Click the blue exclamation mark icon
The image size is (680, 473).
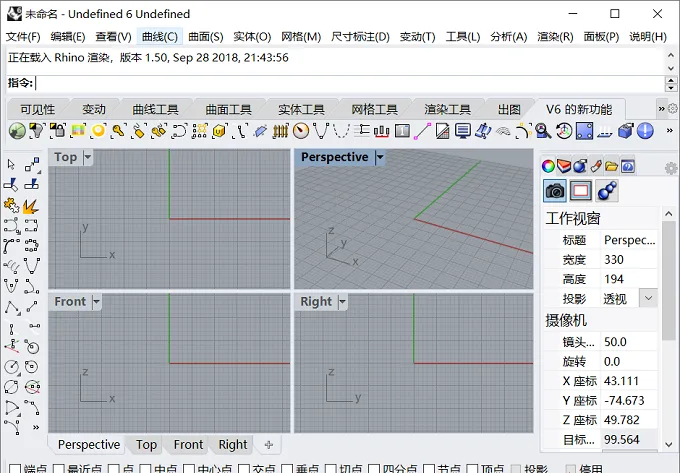tap(645, 130)
